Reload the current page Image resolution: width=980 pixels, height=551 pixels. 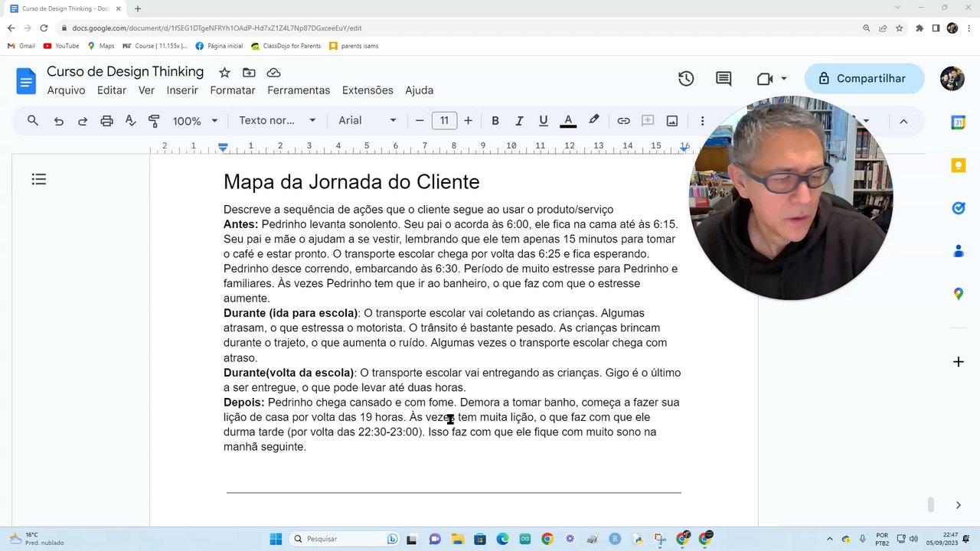pyautogui.click(x=44, y=28)
